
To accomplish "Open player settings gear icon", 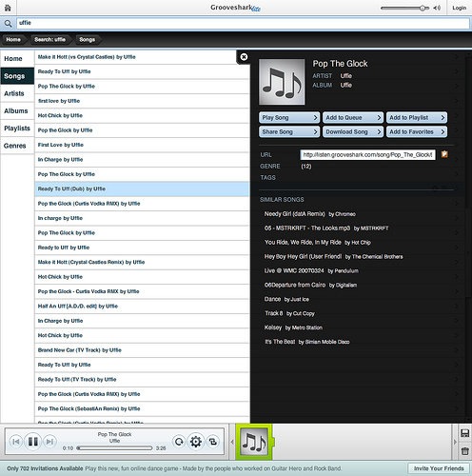I will point(196,442).
